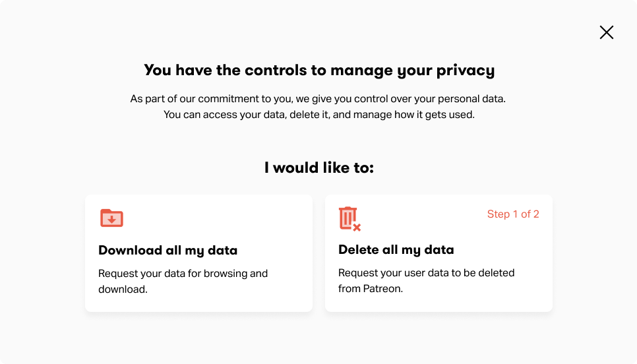Click the down arrow inside the folder icon

[x=111, y=220]
